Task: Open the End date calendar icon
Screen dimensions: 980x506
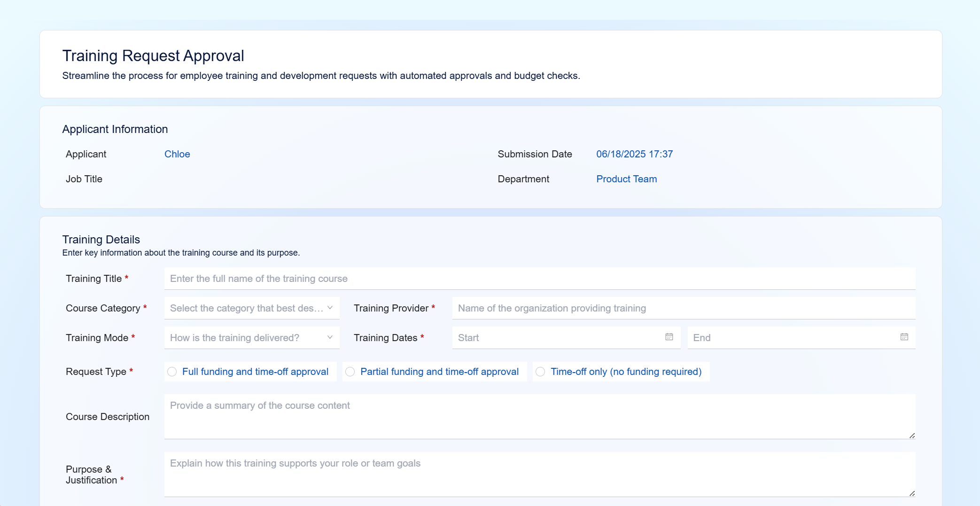Action: pos(904,337)
